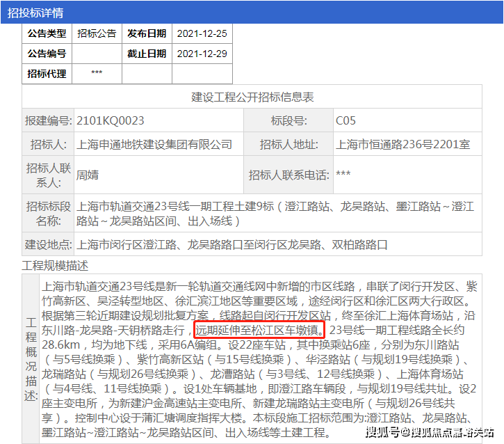Select the 公告类型 label cell
Image resolution: width=504 pixels, height=444 pixels.
pyautogui.click(x=47, y=33)
